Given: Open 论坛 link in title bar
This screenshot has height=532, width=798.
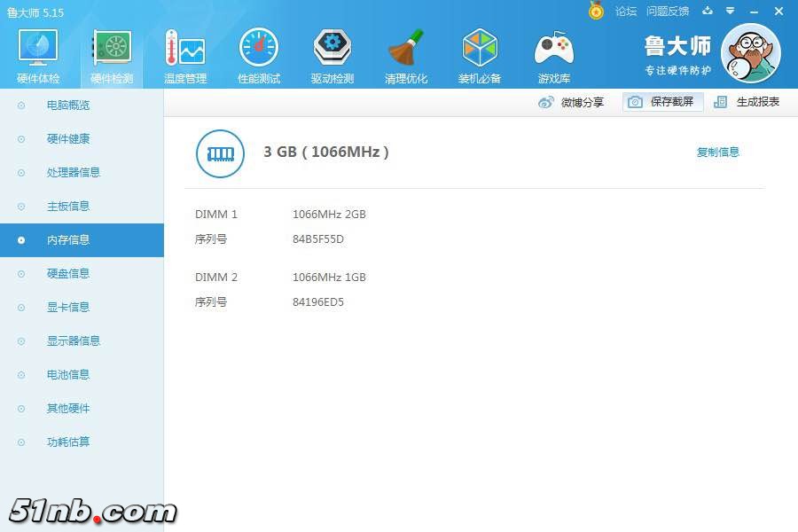Looking at the screenshot, I should tap(626, 12).
